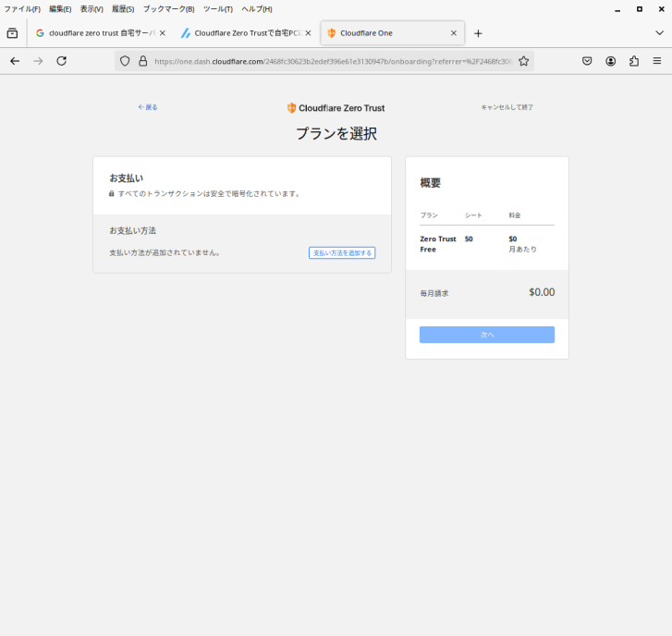
Task: Click the ←戻る back link
Action: [148, 107]
